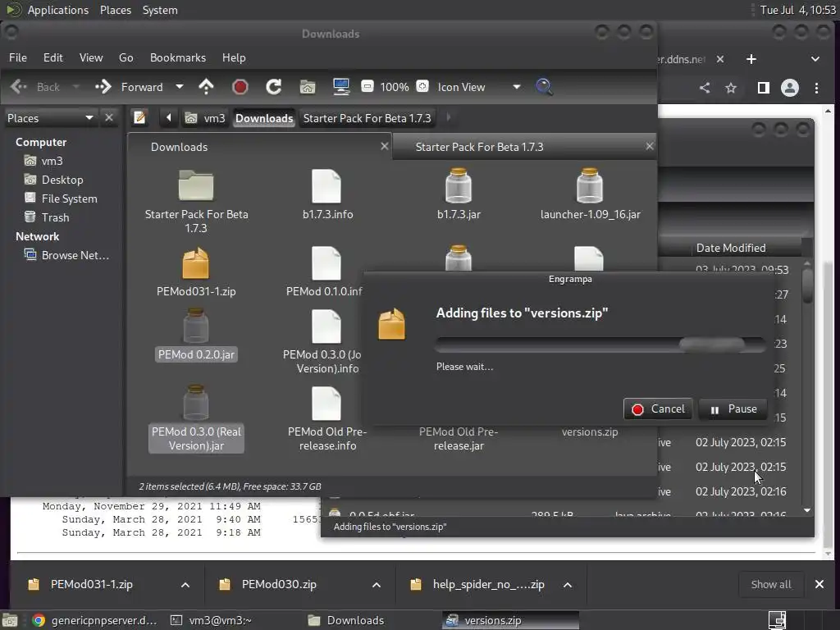The image size is (840, 630).
Task: Select the b1.7.3.info file
Action: coord(327,194)
